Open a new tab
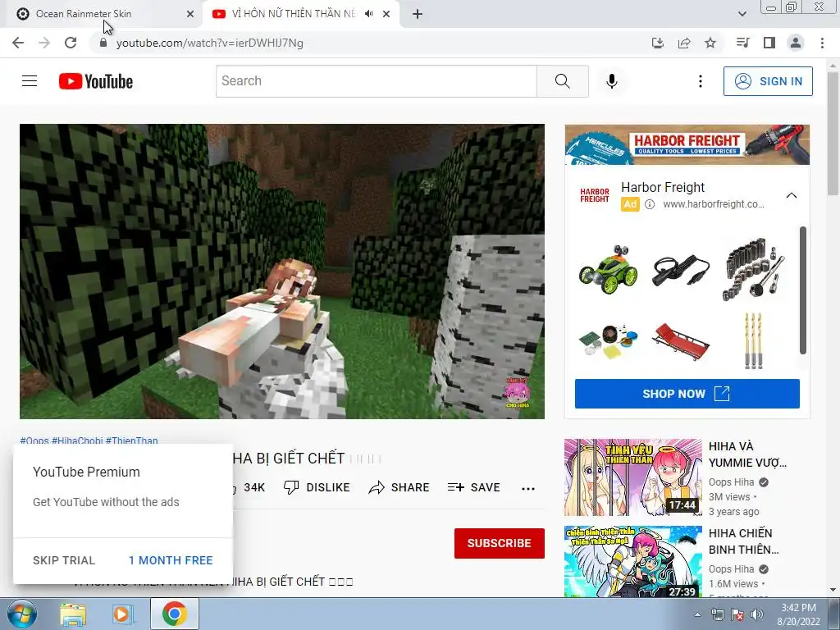 [x=418, y=14]
